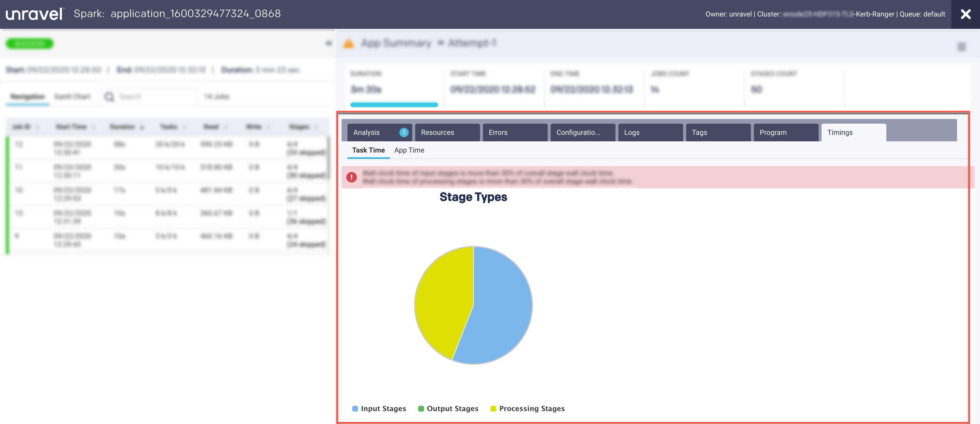Toggle Processing Stages legend item
This screenshot has height=424, width=980.
point(527,408)
